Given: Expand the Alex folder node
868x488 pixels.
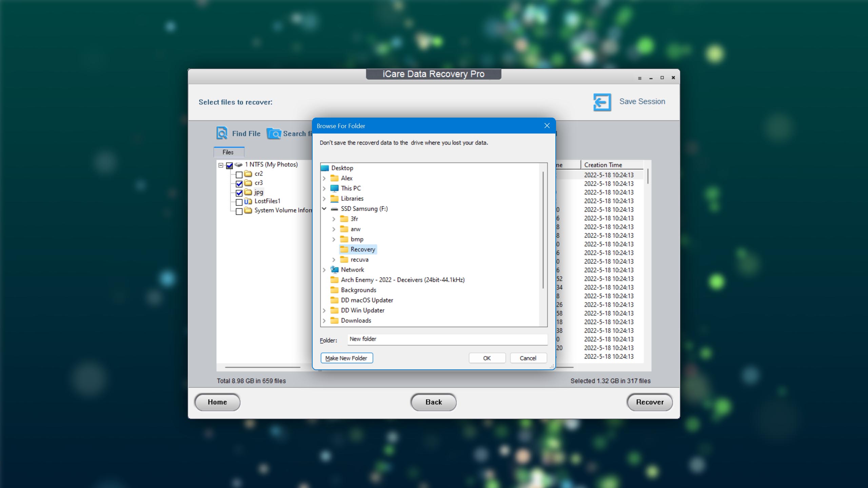Looking at the screenshot, I should pos(324,178).
